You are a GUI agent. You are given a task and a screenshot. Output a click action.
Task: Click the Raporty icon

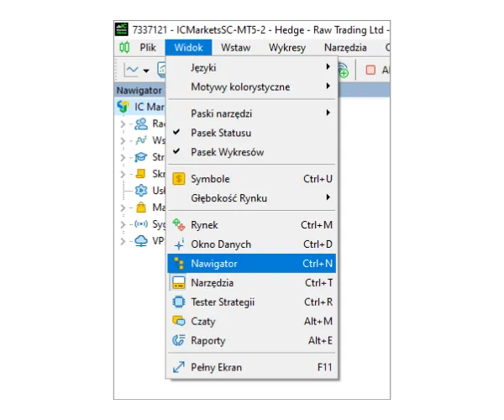coord(178,341)
